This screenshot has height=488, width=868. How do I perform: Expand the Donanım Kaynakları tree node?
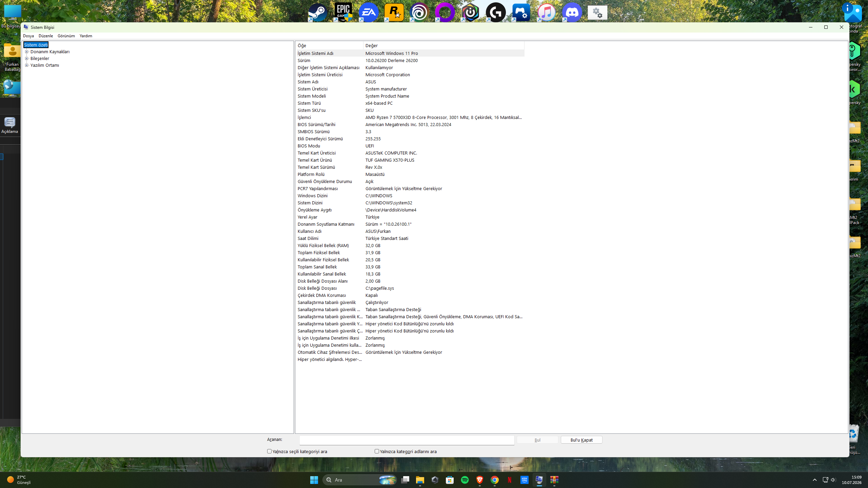(x=27, y=52)
